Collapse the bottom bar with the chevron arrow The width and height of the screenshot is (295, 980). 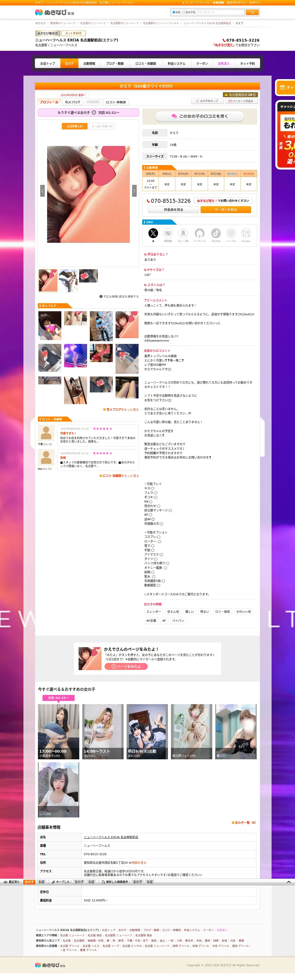[289, 882]
